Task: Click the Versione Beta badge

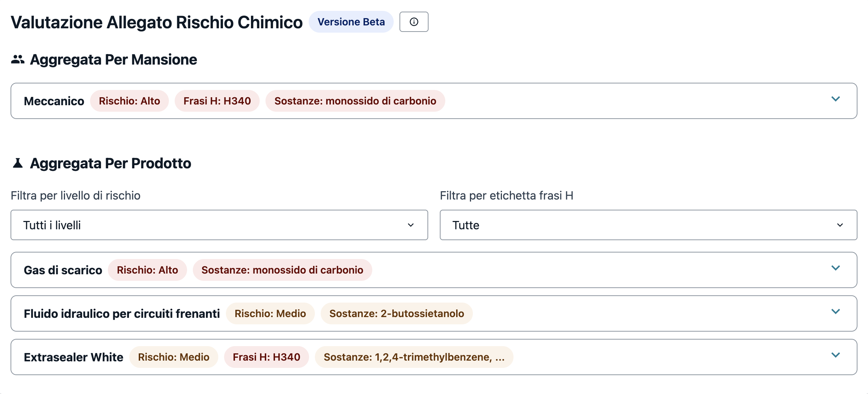Action: coord(351,22)
